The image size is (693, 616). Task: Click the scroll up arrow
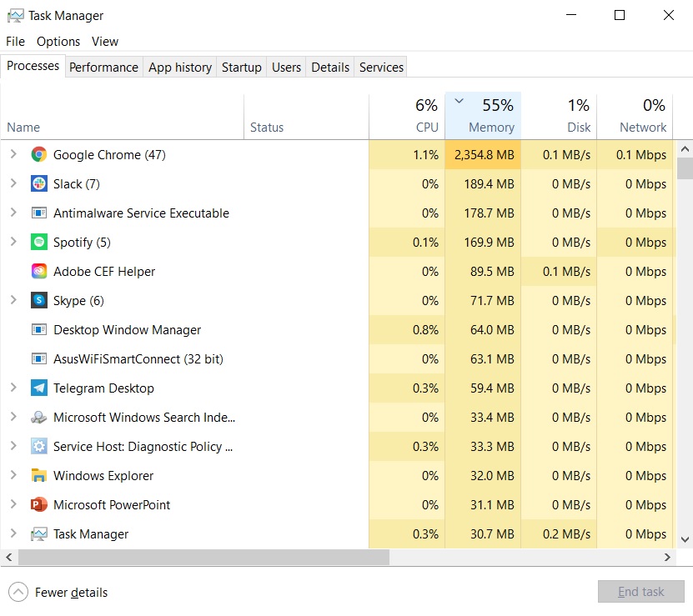click(x=685, y=149)
